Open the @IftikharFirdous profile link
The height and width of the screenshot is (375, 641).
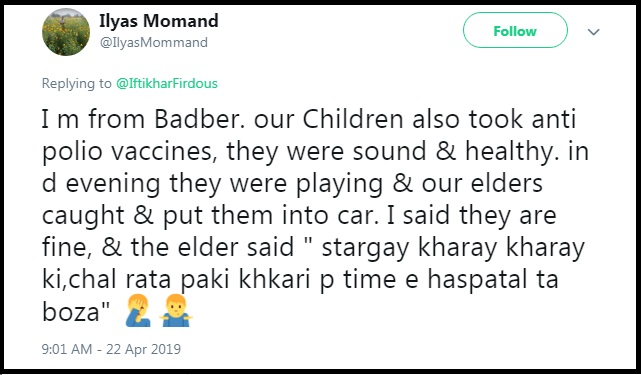(x=167, y=83)
